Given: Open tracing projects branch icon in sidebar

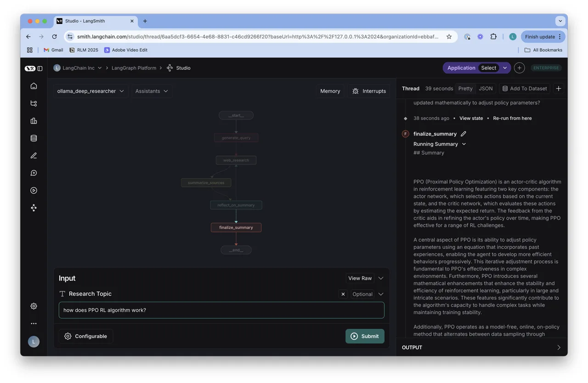Looking at the screenshot, I should [x=34, y=103].
